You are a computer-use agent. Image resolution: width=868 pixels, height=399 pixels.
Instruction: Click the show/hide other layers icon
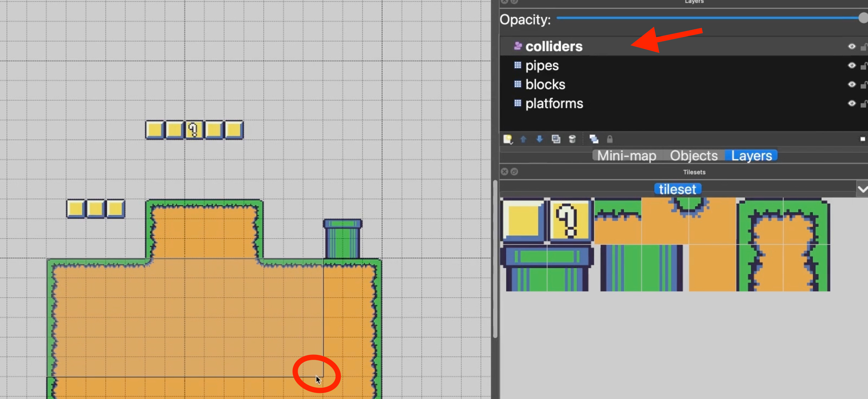(594, 139)
